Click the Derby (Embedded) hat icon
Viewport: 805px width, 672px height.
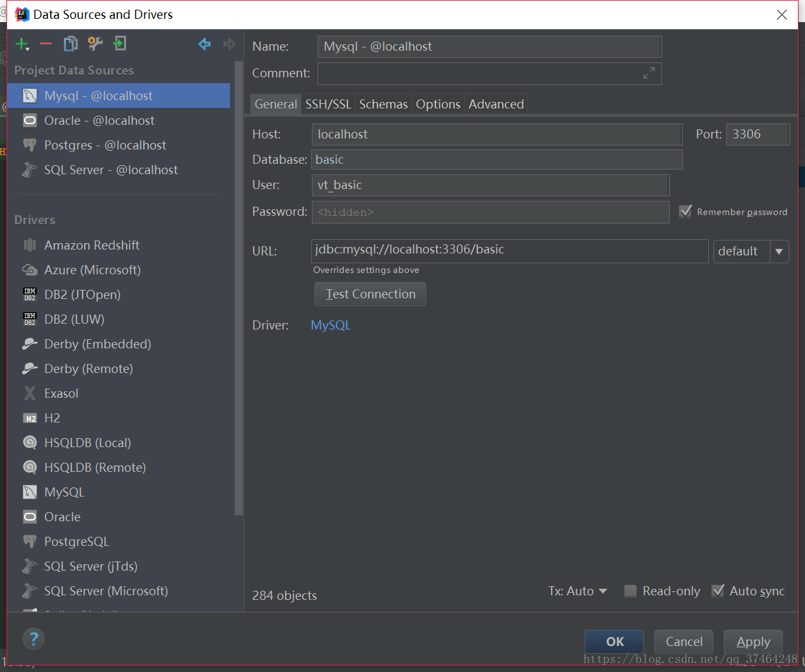point(30,344)
